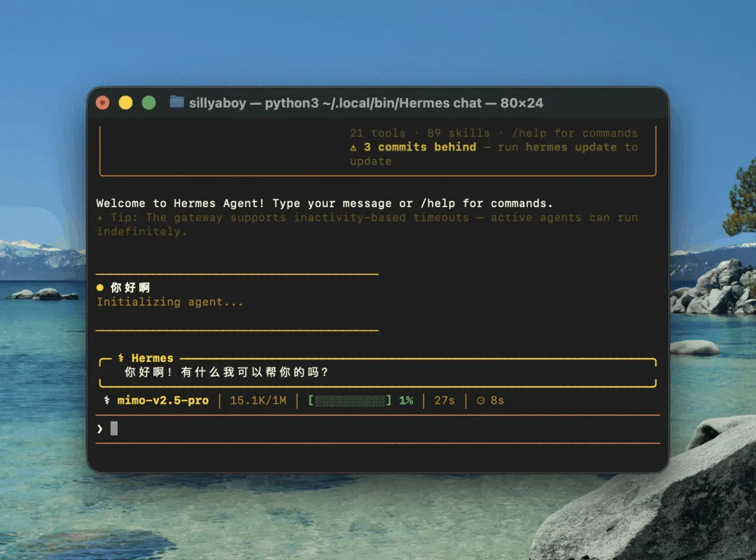This screenshot has width=756, height=560.
Task: Click the context usage progress bar
Action: (350, 400)
